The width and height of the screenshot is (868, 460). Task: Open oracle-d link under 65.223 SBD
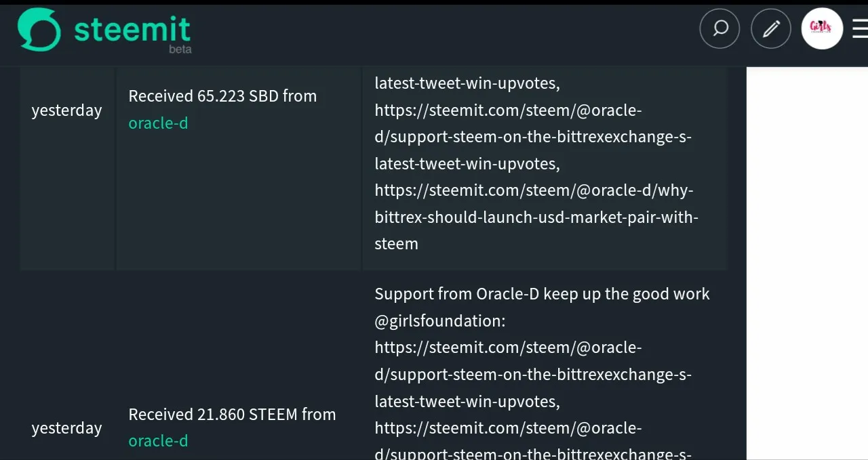(158, 123)
